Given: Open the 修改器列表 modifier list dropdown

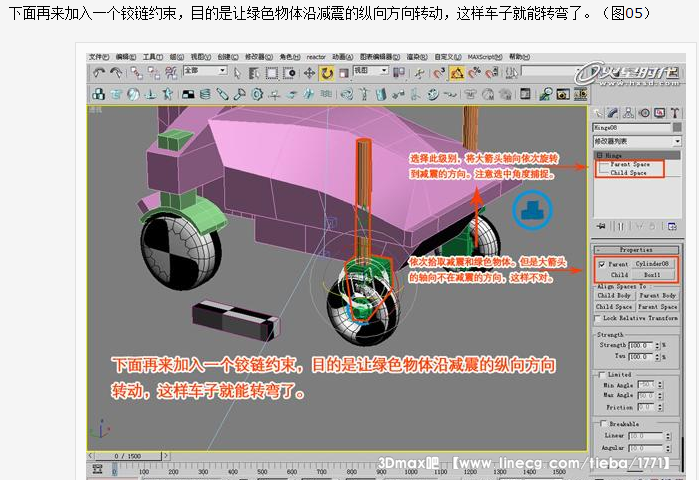Looking at the screenshot, I should point(637,142).
